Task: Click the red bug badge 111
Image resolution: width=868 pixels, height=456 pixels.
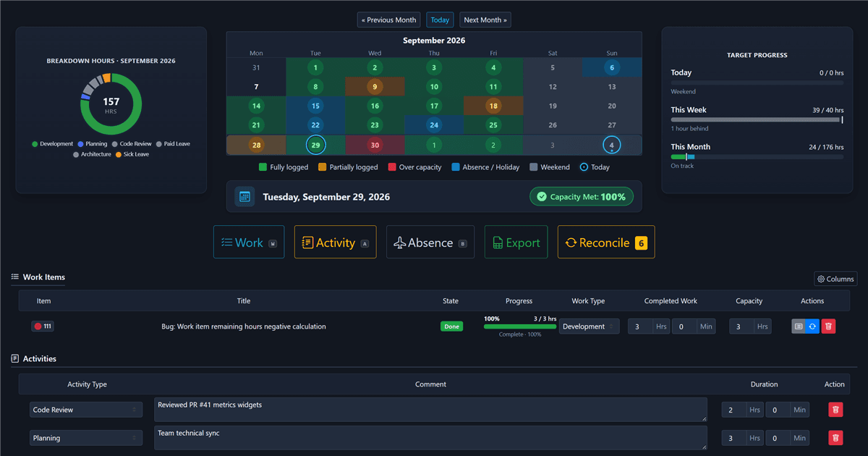Action: (x=43, y=326)
